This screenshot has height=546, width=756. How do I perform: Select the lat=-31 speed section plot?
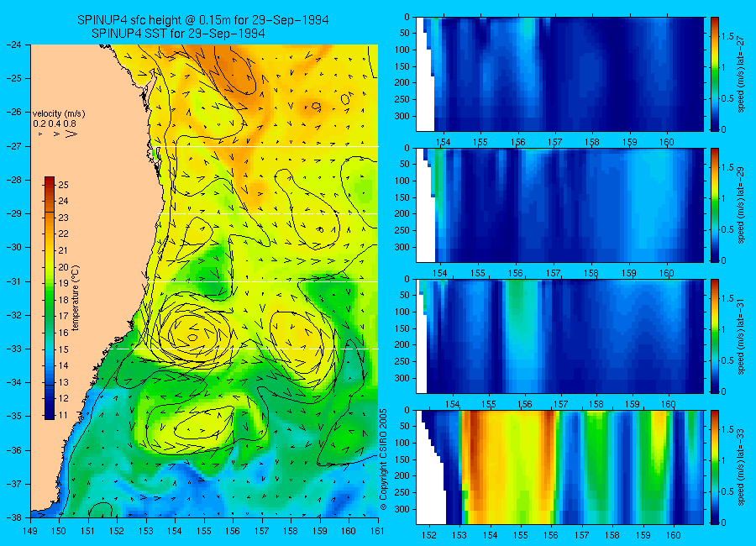click(559, 336)
